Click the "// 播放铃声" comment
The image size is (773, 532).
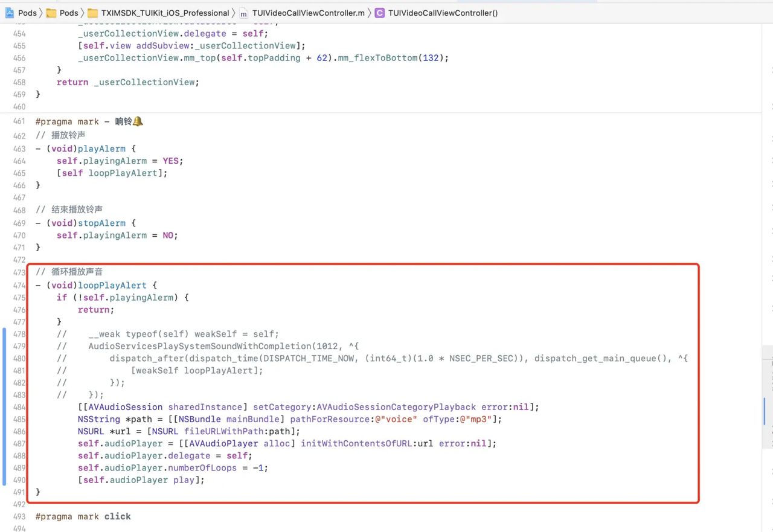[60, 135]
